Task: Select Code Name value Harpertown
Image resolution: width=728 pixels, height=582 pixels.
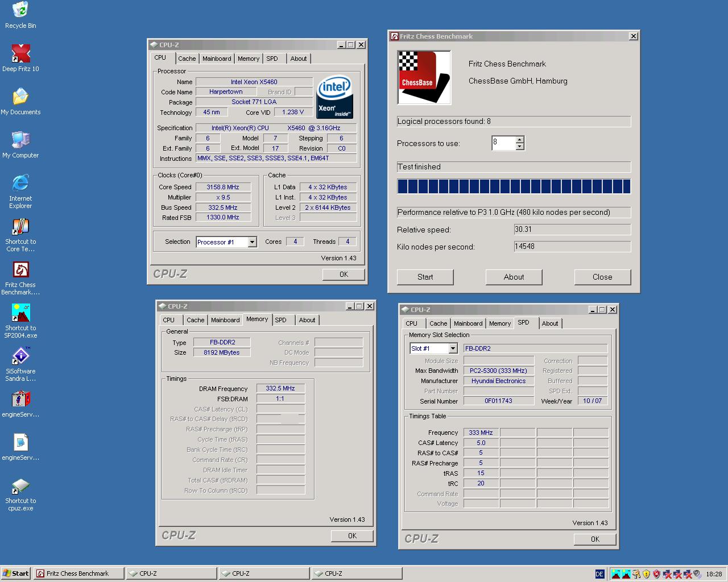Action: pyautogui.click(x=226, y=92)
